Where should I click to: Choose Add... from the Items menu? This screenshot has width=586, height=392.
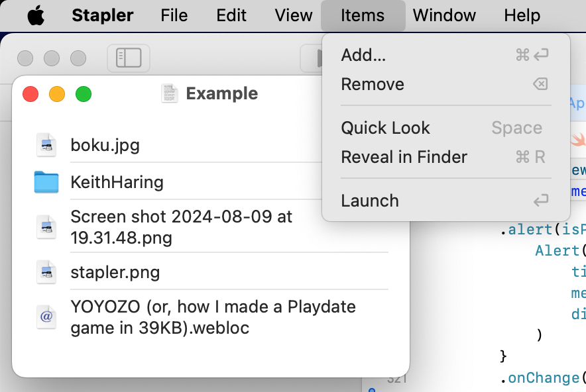click(x=363, y=55)
